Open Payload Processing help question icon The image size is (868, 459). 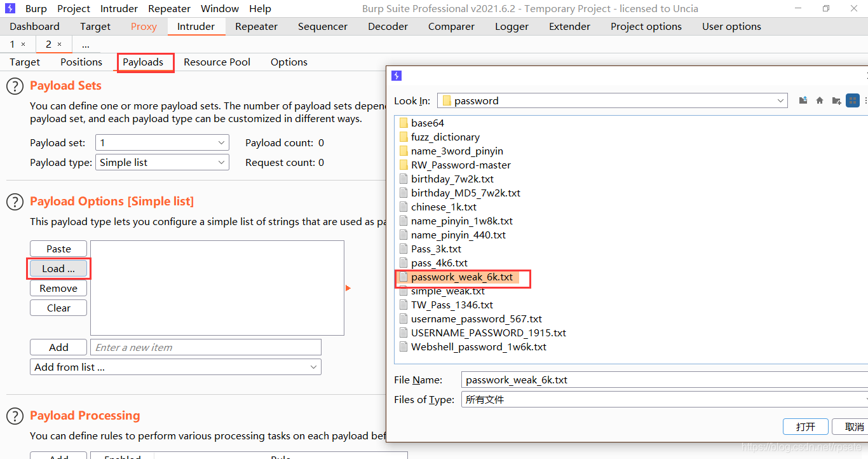[x=15, y=416]
